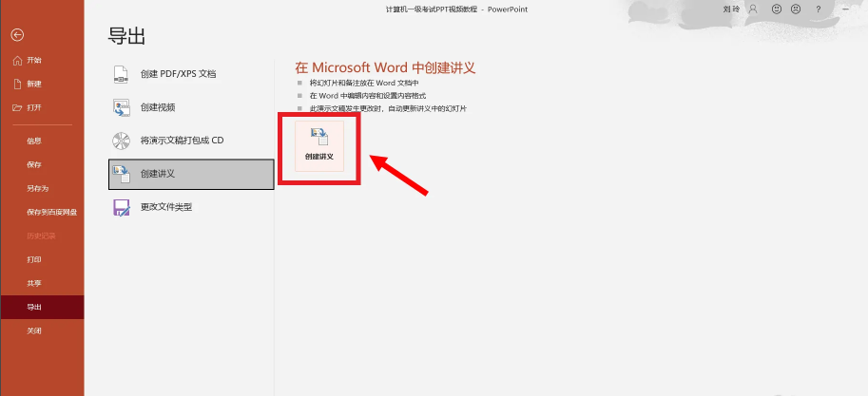Viewport: 868px width, 396px height.
Task: Click the smiley face feedback icon
Action: click(777, 9)
